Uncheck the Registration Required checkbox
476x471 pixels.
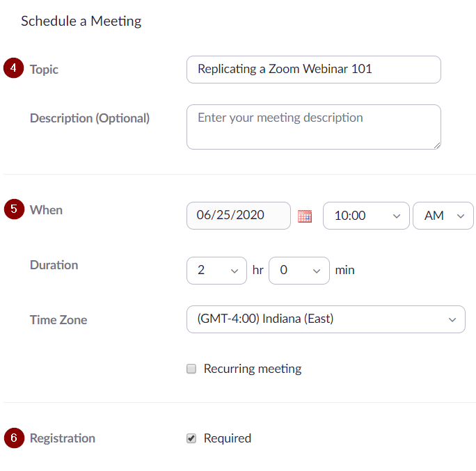[191, 438]
